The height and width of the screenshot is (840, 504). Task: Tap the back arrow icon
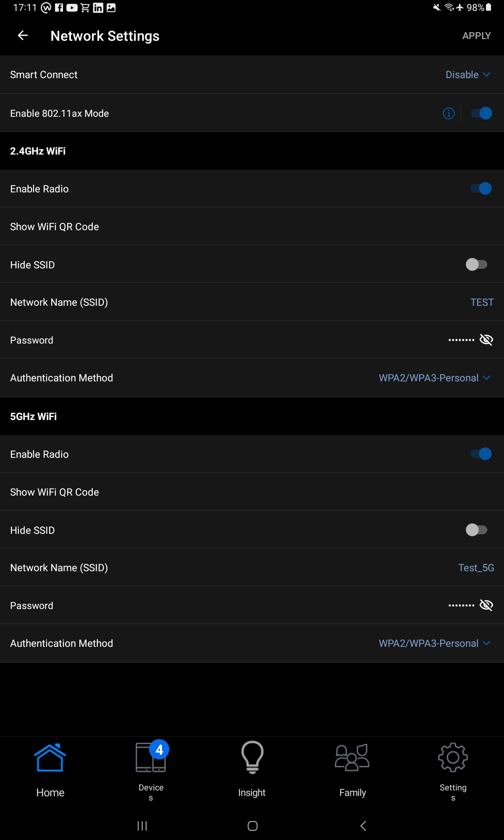23,36
